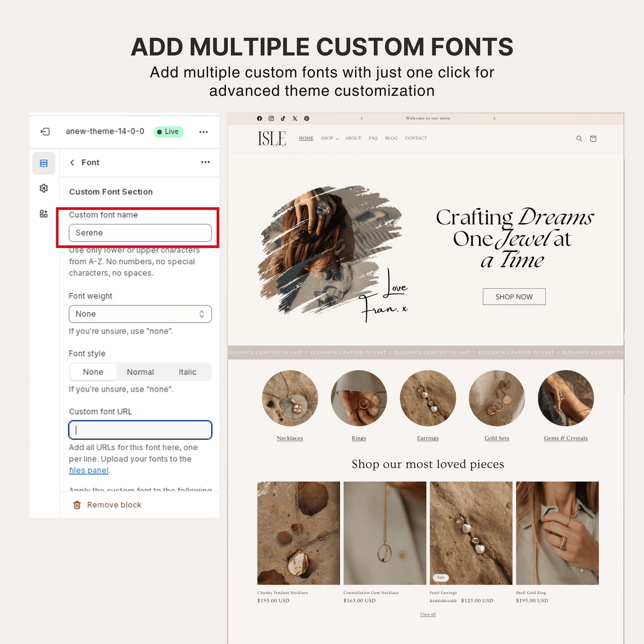644x644 pixels.
Task: Select Italic font style option
Action: click(x=187, y=372)
